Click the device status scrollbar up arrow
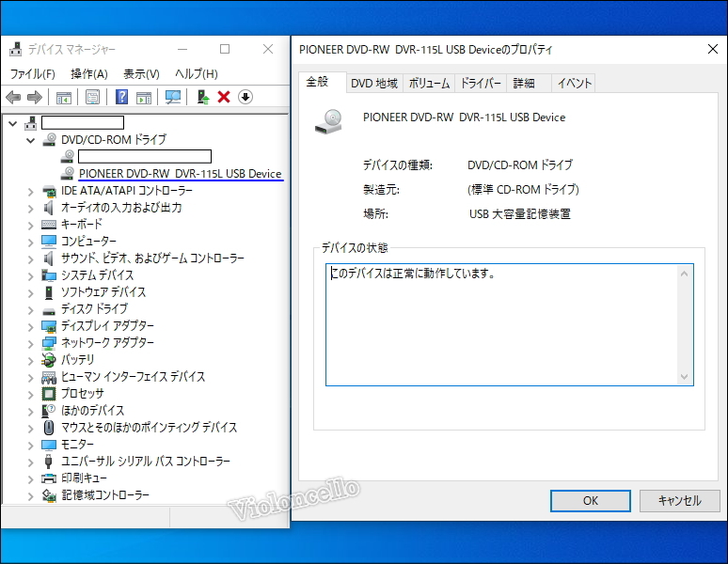 (684, 274)
